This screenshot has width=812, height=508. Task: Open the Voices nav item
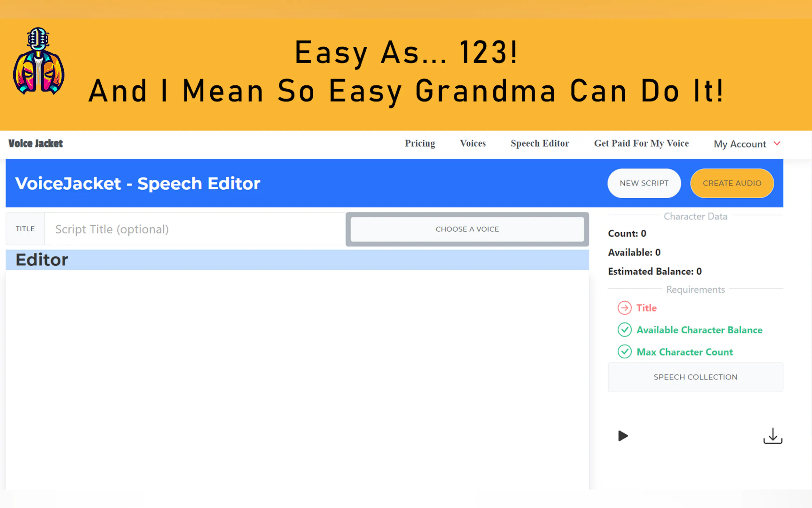point(472,143)
